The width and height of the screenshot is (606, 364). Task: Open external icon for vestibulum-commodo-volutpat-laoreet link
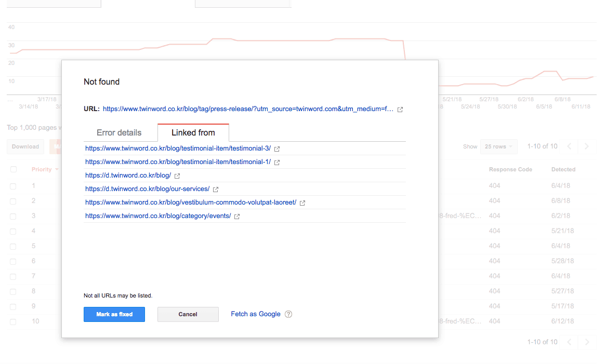click(x=302, y=203)
